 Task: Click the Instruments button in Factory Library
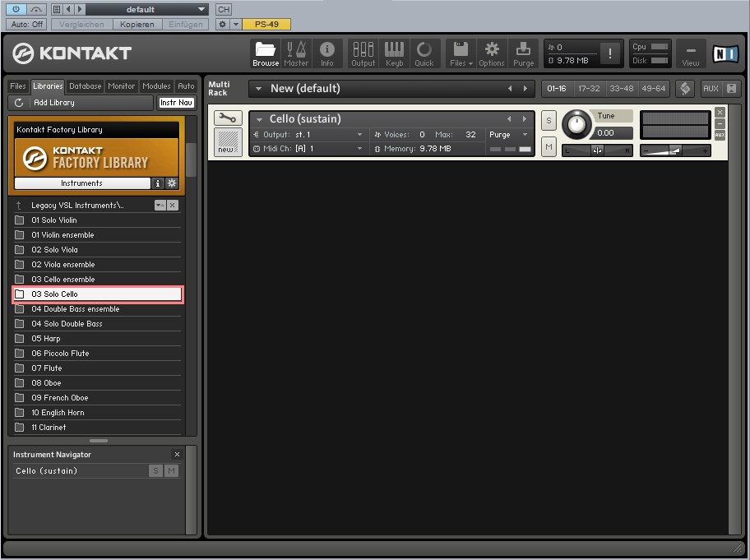click(x=81, y=183)
